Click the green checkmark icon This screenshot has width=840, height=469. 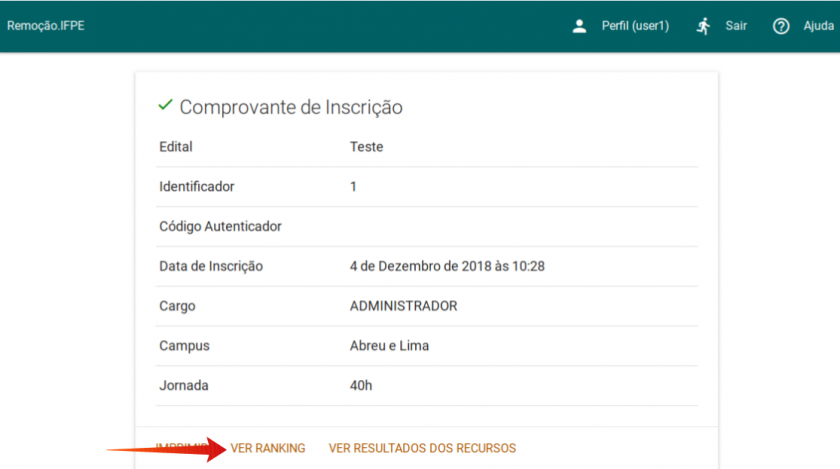point(166,106)
